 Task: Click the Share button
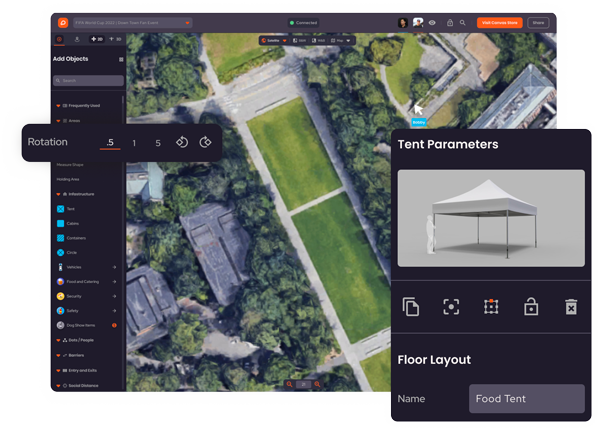coord(538,23)
